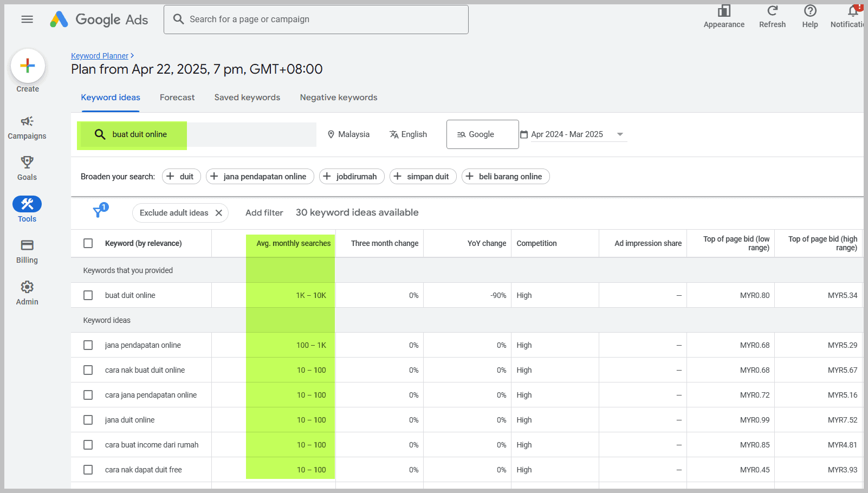The width and height of the screenshot is (868, 493).
Task: Click the Create plus button
Action: click(x=28, y=66)
